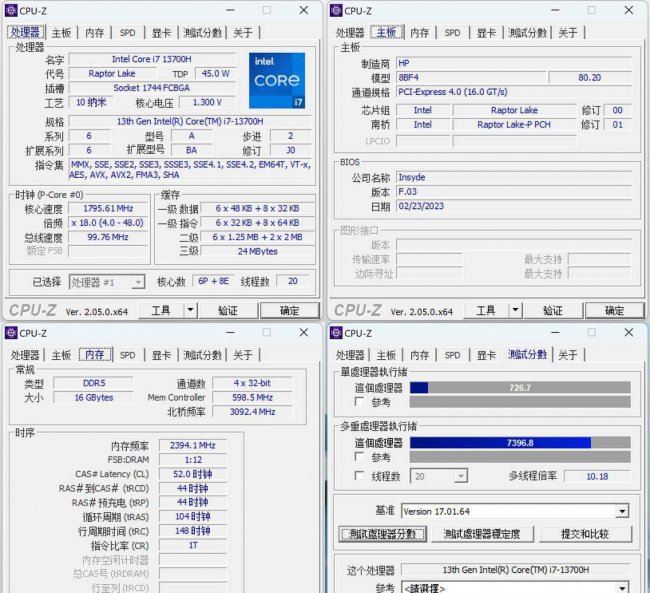This screenshot has width=650, height=593.
Task: Click the Intel Core i7 logo image
Action: point(277,80)
